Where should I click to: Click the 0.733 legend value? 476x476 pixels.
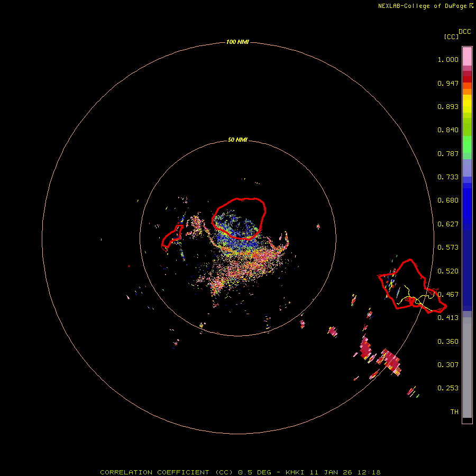pos(448,177)
